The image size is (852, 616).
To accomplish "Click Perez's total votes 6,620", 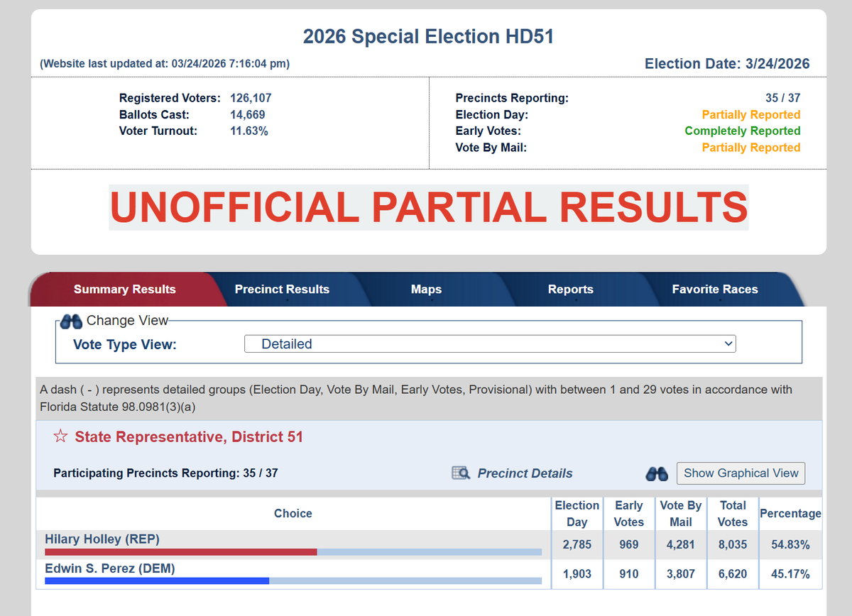I will (x=733, y=574).
